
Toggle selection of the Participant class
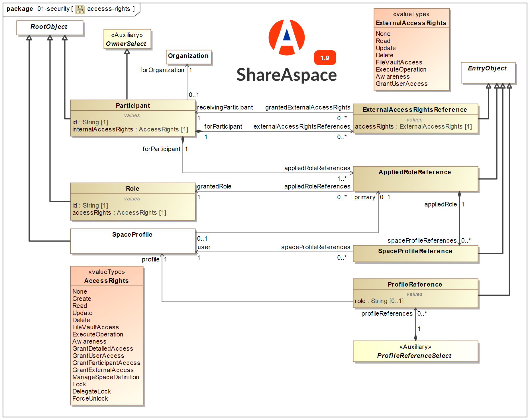click(x=133, y=105)
